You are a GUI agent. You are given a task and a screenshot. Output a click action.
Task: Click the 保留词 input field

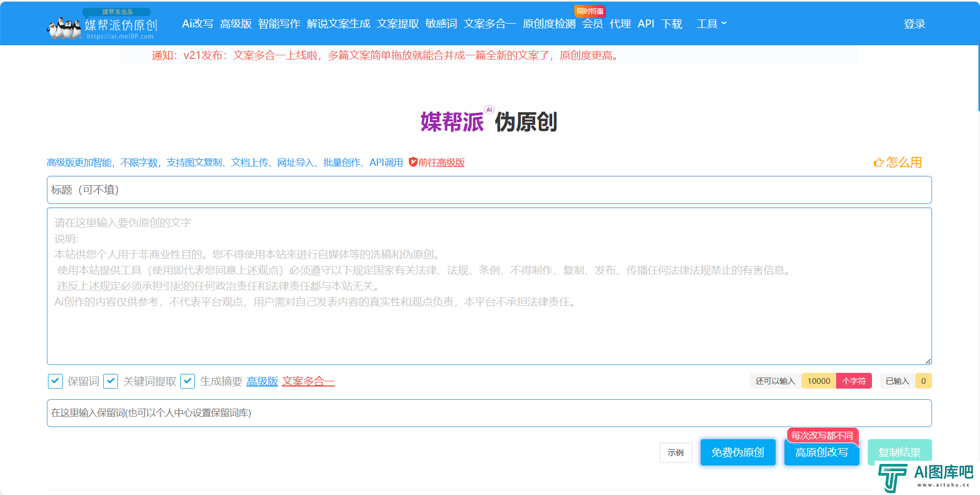pyautogui.click(x=489, y=413)
